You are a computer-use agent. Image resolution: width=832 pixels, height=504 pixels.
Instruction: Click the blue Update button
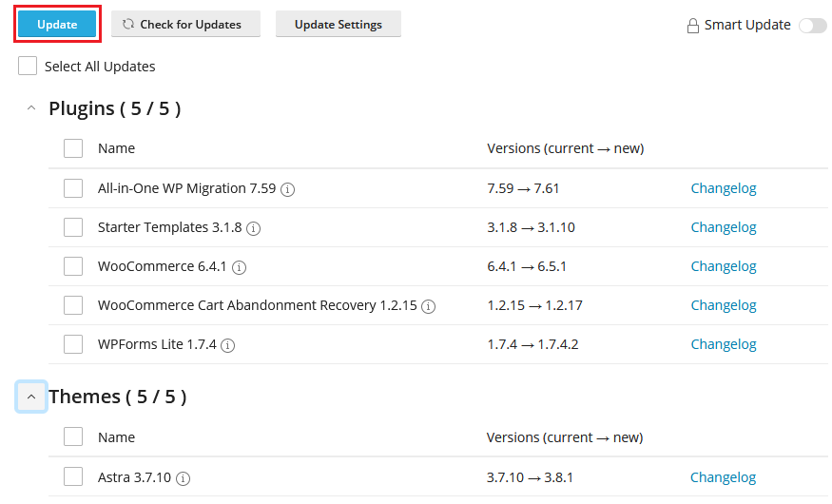[57, 25]
